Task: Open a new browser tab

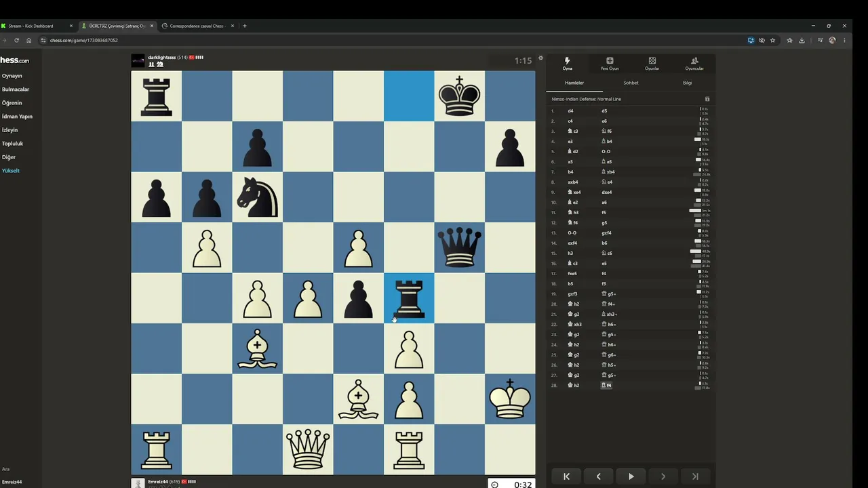Action: [x=245, y=26]
